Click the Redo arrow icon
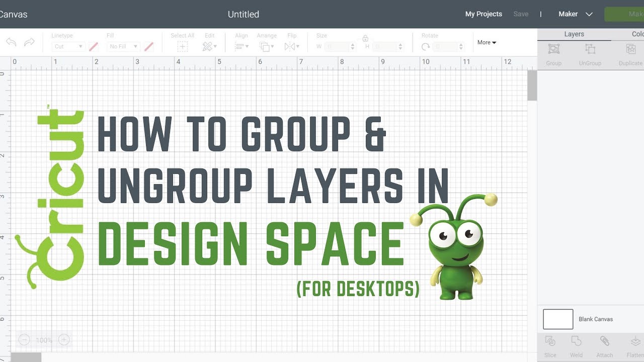This screenshot has height=362, width=644. tap(30, 42)
